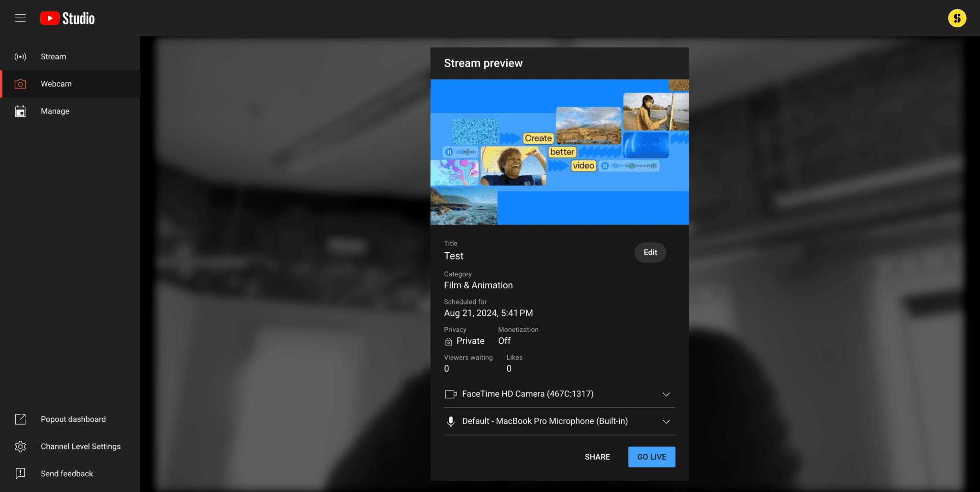Click the Webcam camera icon in sidebar
This screenshot has height=492, width=980.
pos(21,84)
